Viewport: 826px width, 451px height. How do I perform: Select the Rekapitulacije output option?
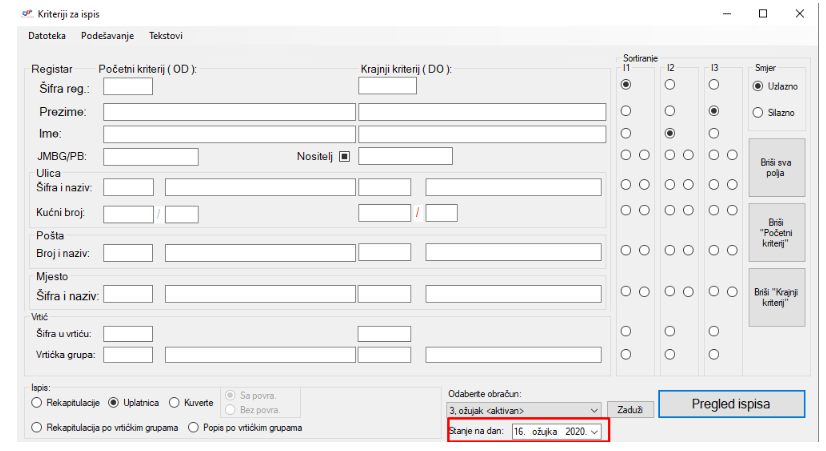click(38, 402)
